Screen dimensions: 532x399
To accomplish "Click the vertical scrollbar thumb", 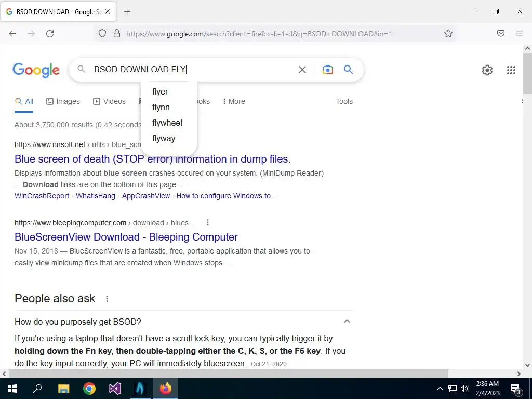I will 527,74.
